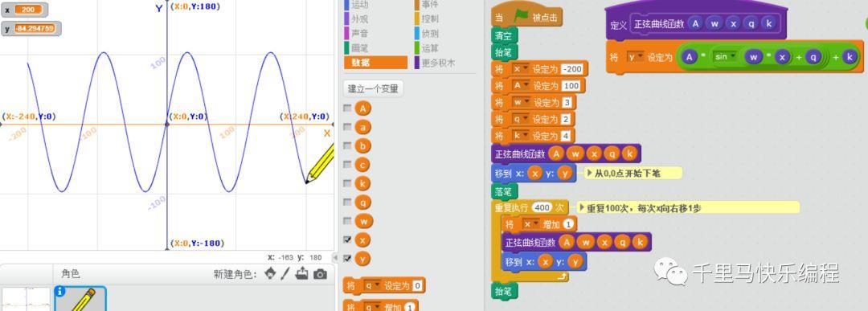Open the sin function dropdown

click(x=726, y=56)
